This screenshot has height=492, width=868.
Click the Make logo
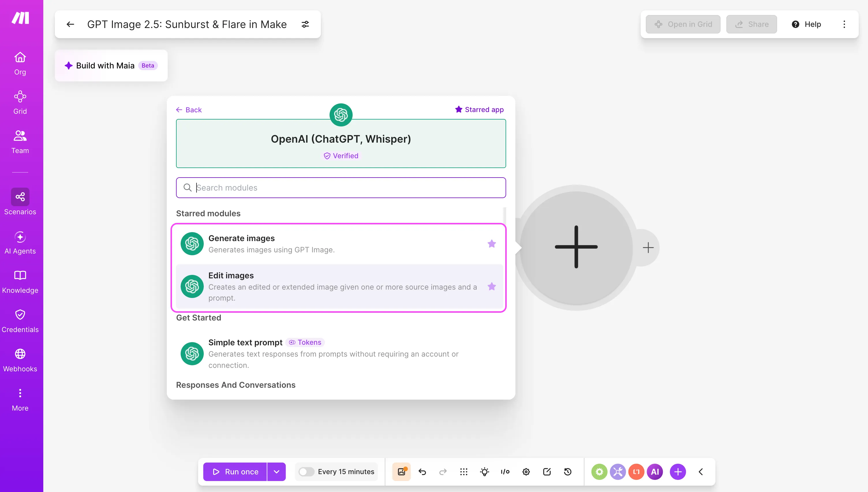(20, 18)
